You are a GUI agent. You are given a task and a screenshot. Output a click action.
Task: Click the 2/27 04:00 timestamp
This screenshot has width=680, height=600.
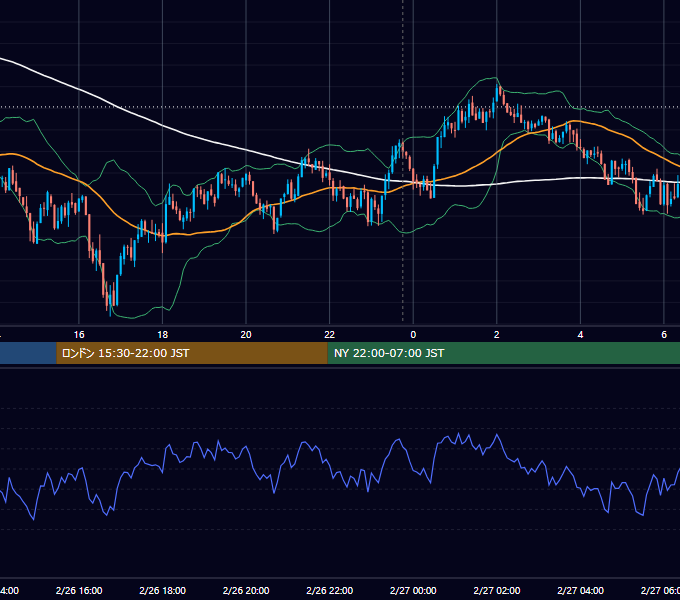coord(580,590)
